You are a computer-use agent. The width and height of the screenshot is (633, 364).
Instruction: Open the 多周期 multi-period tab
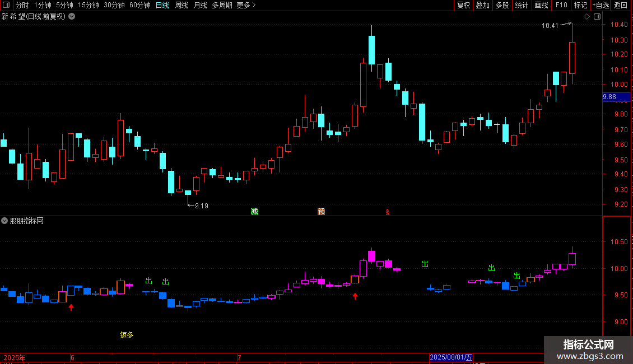tap(222, 5)
